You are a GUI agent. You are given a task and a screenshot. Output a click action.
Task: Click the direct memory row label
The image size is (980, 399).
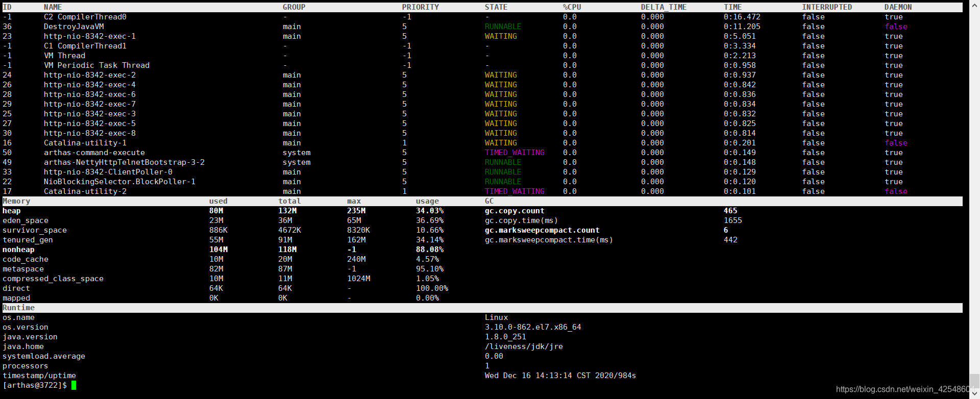pos(16,288)
